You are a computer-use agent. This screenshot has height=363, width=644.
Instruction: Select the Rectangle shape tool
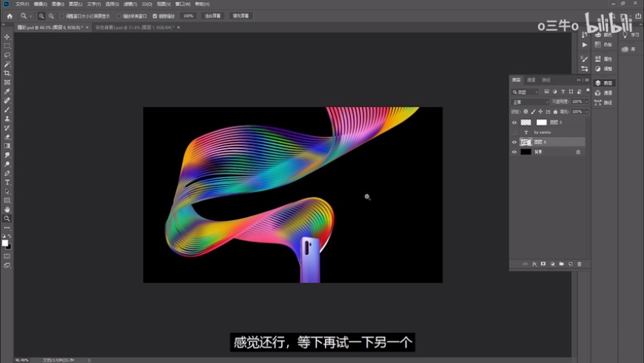7,200
